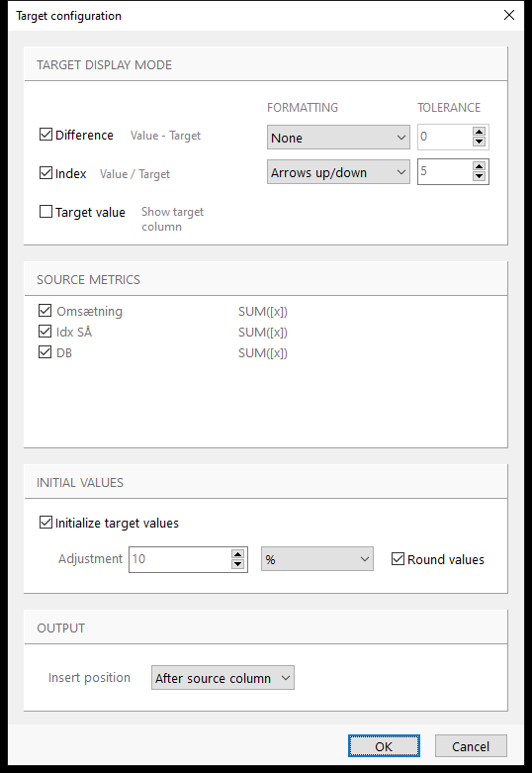
Task: Uncheck the Index checkbox
Action: pyautogui.click(x=45, y=173)
